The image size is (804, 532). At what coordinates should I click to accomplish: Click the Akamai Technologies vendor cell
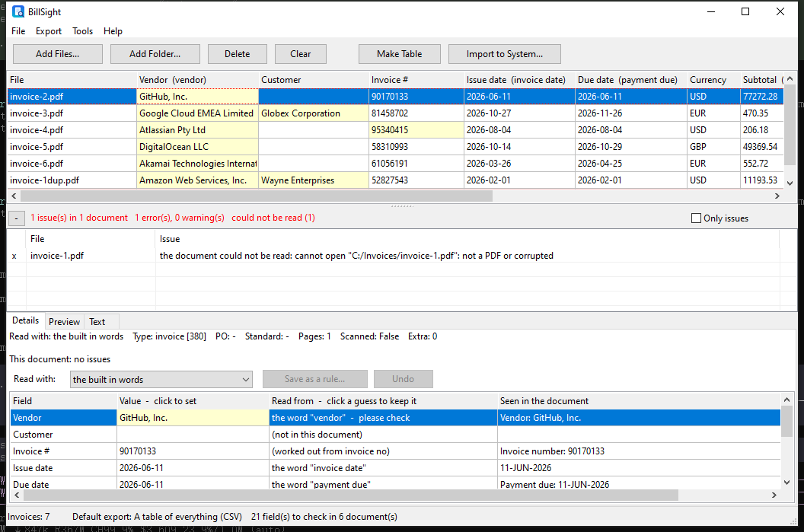(197, 164)
